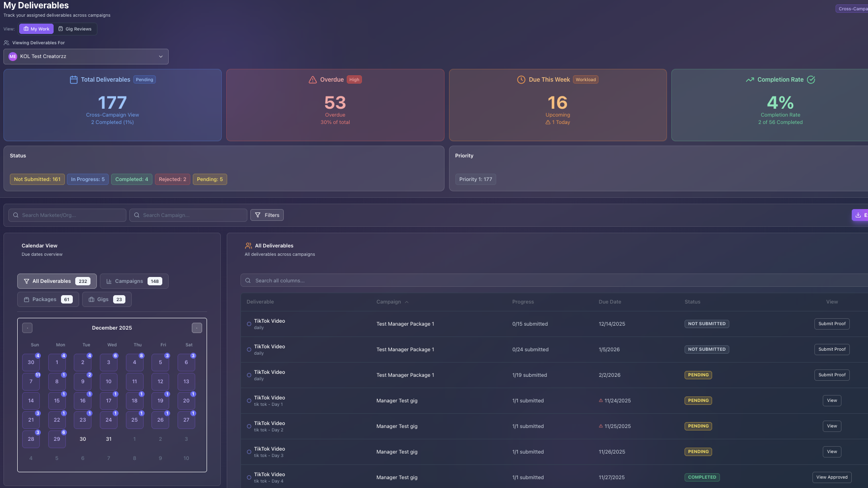Toggle the Not Submitted status filter

point(37,179)
